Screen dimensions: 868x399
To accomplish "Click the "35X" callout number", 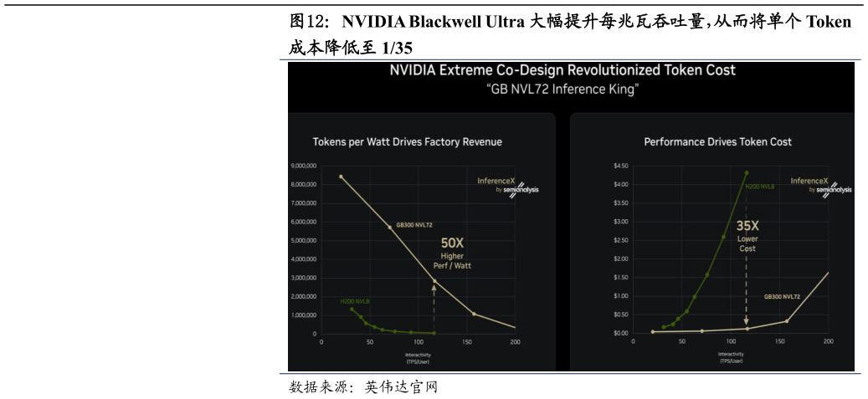I will pyautogui.click(x=747, y=226).
